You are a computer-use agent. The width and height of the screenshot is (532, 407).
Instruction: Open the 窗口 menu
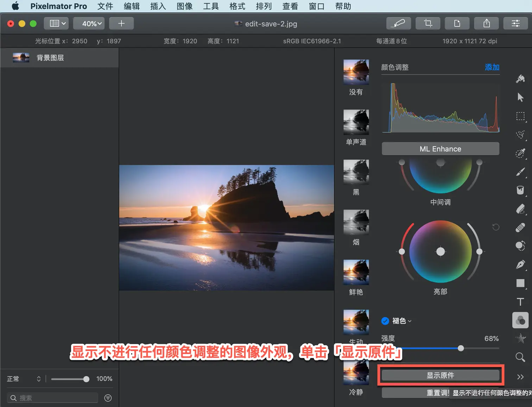coord(317,6)
